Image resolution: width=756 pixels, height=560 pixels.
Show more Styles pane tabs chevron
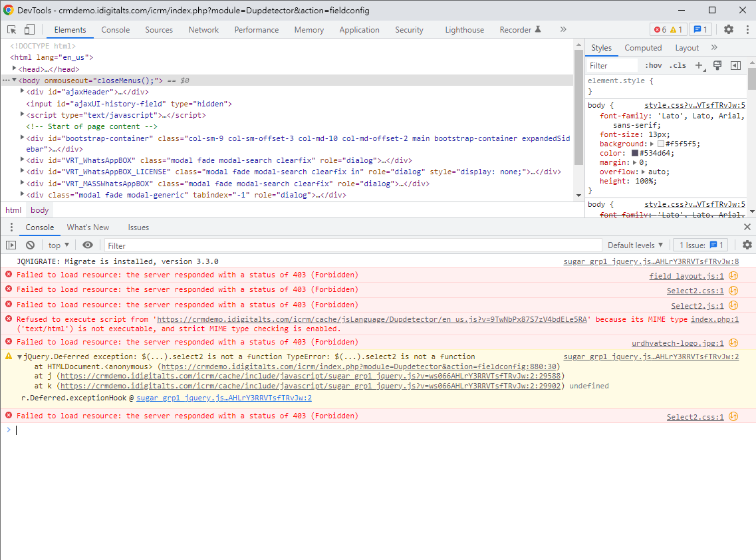tap(714, 47)
